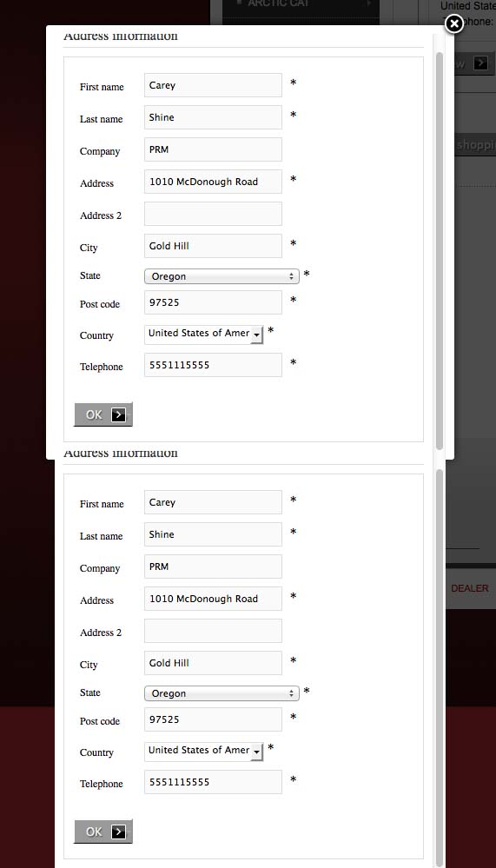Click the arrow button beside the close icon
Viewport: 496px width, 868px height.
coord(480,63)
